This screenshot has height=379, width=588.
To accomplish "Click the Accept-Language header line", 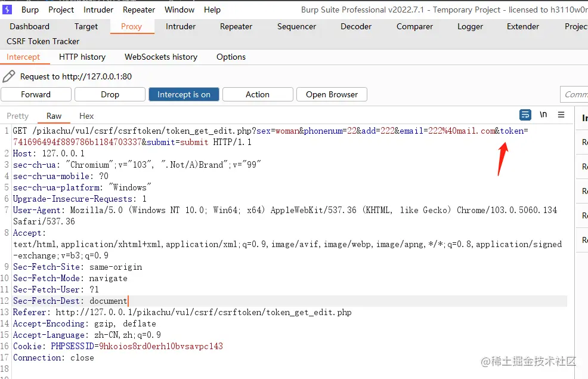I will tap(87, 335).
